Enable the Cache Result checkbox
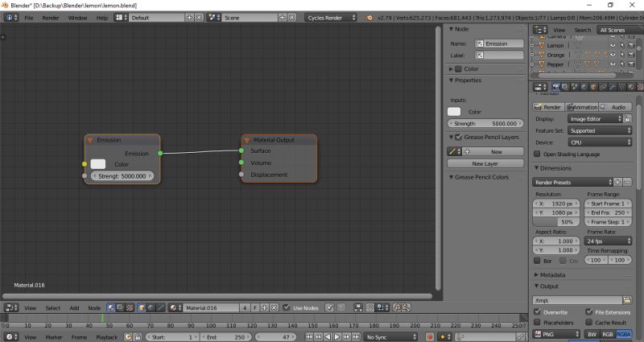Viewport: 644px width, 342px height. point(589,323)
